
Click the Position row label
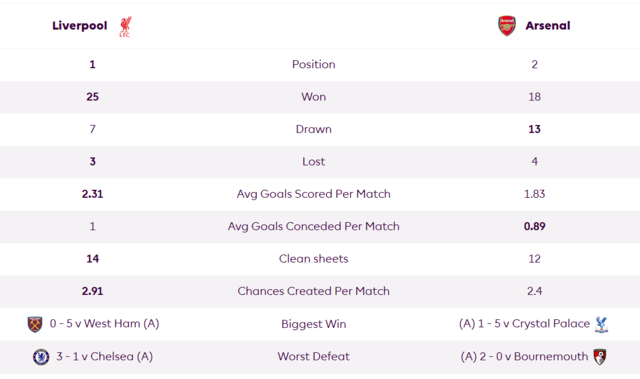pyautogui.click(x=313, y=64)
